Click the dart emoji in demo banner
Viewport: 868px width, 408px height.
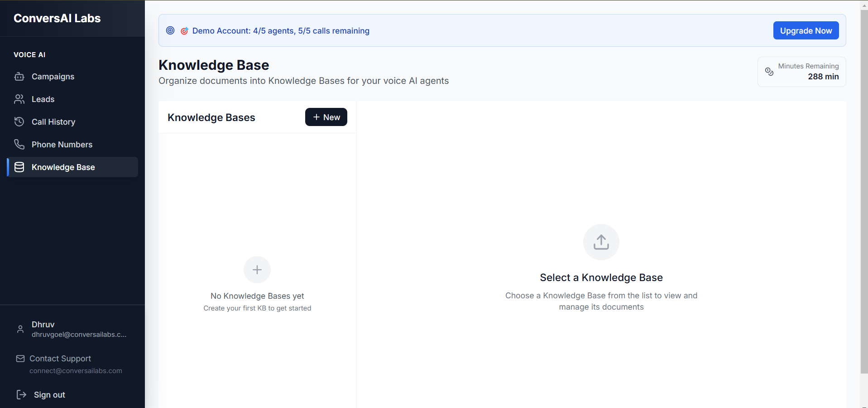(184, 31)
